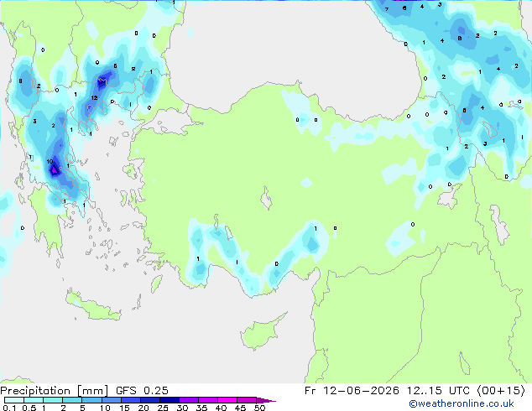Click the "Fr" weekday abbreviation
Image resolution: width=532 pixels, height=411 pixels.
[x=310, y=391]
